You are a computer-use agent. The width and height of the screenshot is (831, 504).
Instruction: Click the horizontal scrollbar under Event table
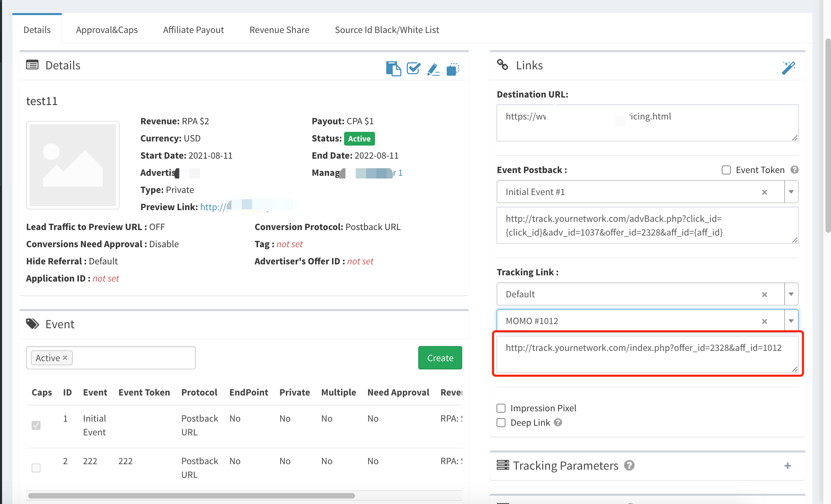tap(191, 495)
